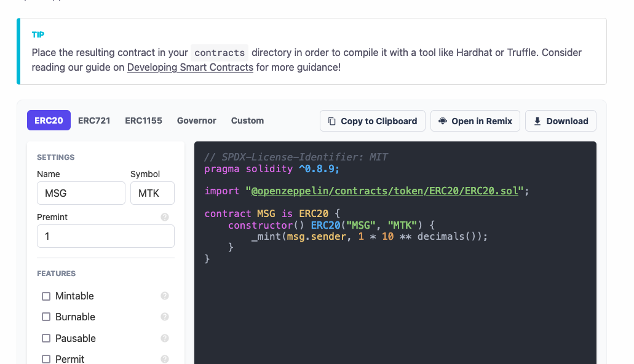
Task: Click the 'contract MSG is ERC20' line
Action: tap(272, 213)
